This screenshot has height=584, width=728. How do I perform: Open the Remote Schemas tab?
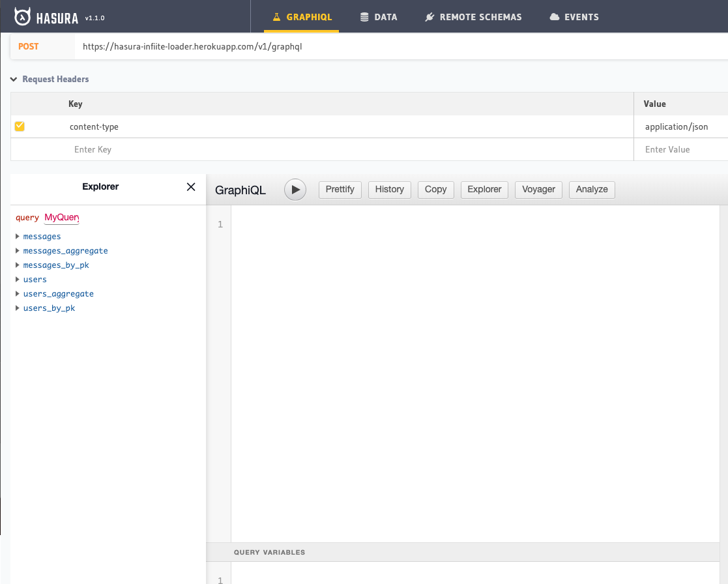pos(480,18)
